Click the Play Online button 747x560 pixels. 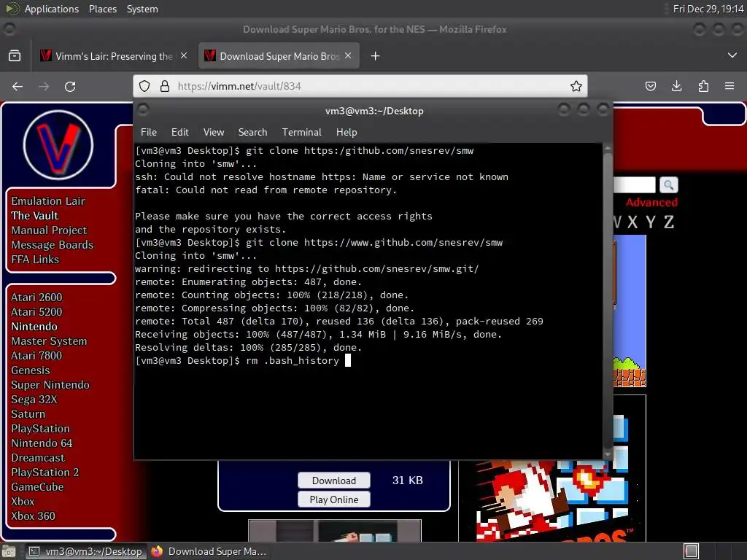pos(334,499)
